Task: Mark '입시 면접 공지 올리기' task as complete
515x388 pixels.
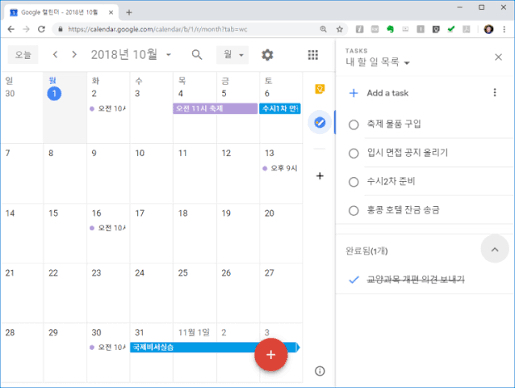Action: (354, 153)
